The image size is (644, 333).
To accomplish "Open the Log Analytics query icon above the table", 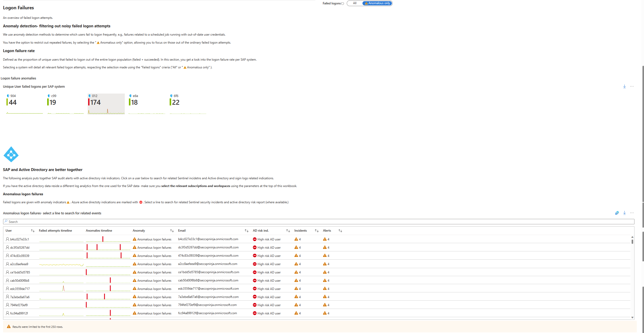I will [x=617, y=213].
